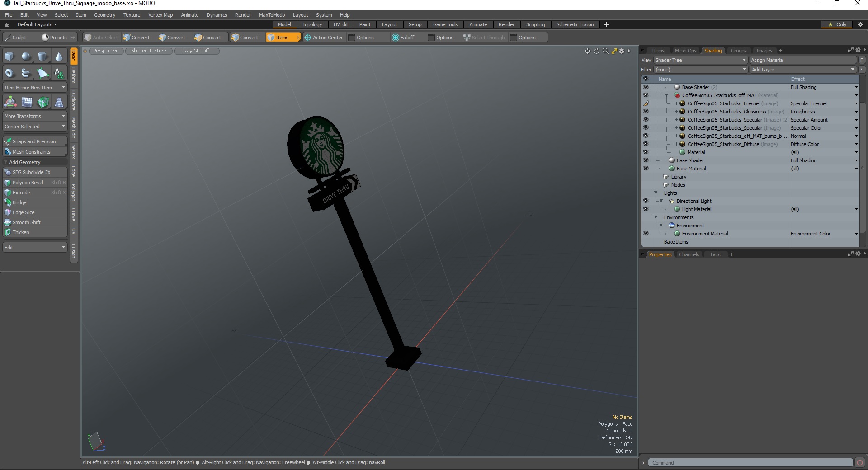Click the Command input field
868x470 pixels.
click(x=750, y=462)
